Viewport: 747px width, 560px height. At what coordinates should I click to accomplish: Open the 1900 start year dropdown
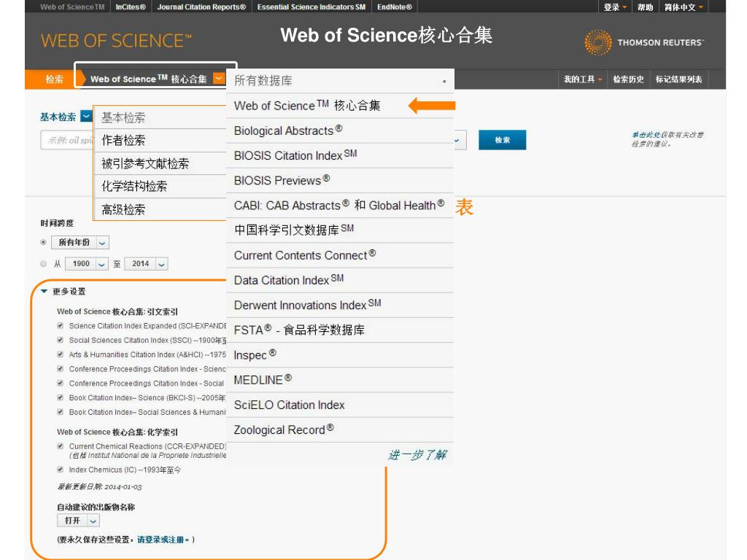(x=86, y=264)
